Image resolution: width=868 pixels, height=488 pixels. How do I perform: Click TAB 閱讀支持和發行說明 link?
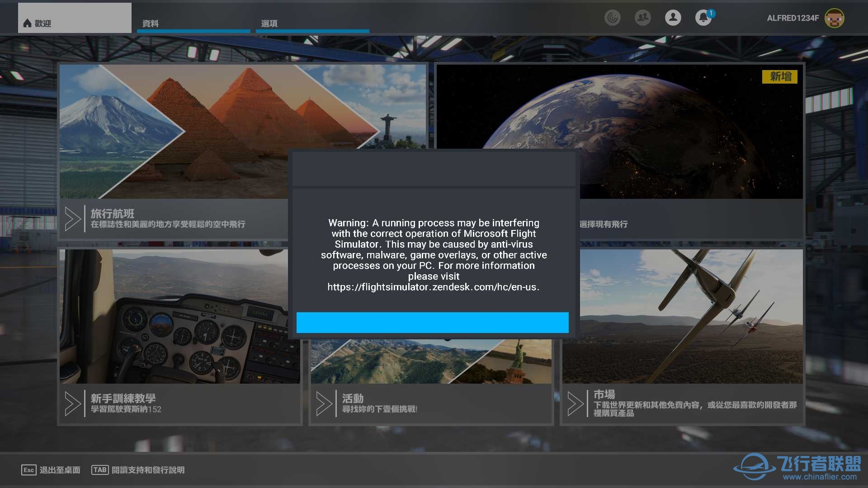(138, 470)
